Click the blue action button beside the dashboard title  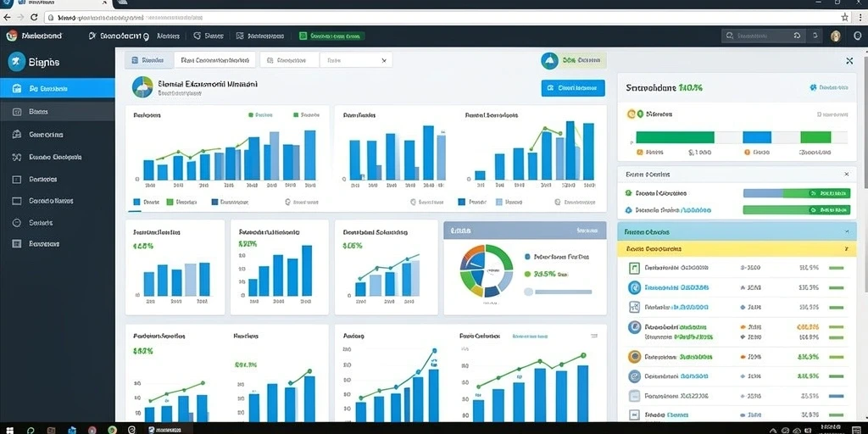pyautogui.click(x=573, y=87)
